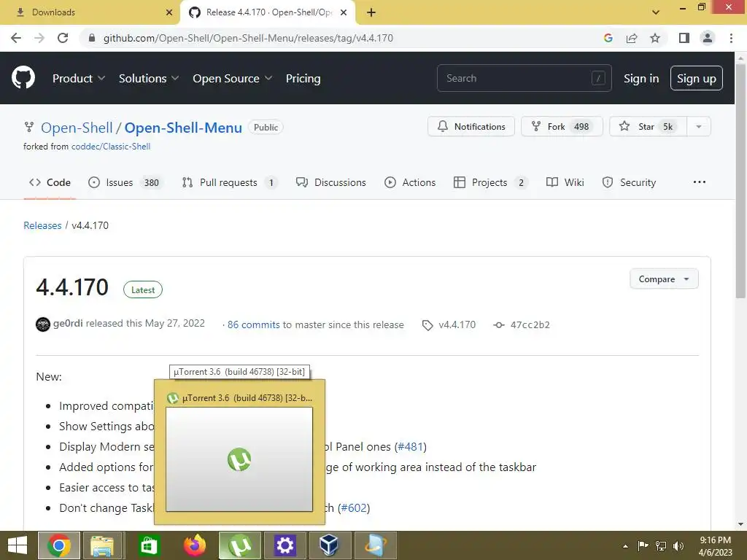Open a new browser tab
The height and width of the screenshot is (560, 747).
(x=371, y=12)
